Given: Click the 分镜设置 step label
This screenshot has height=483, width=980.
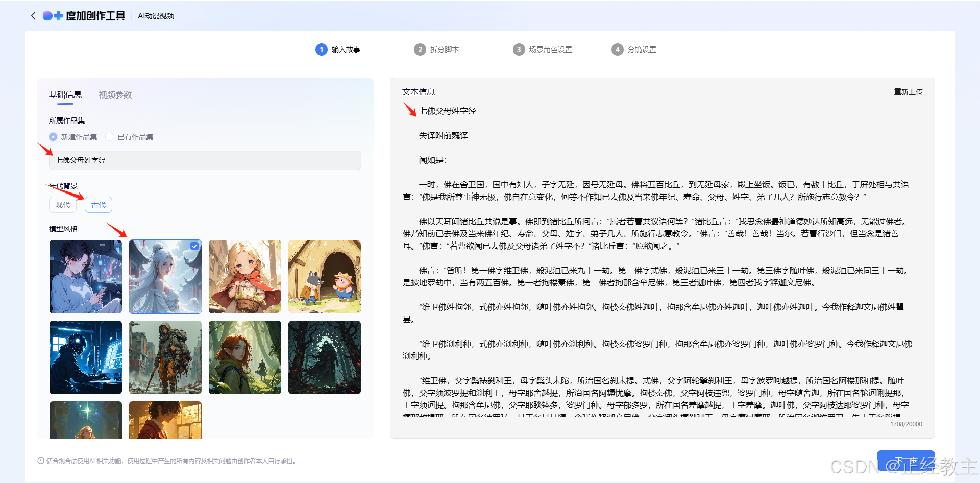Looking at the screenshot, I should coord(642,50).
